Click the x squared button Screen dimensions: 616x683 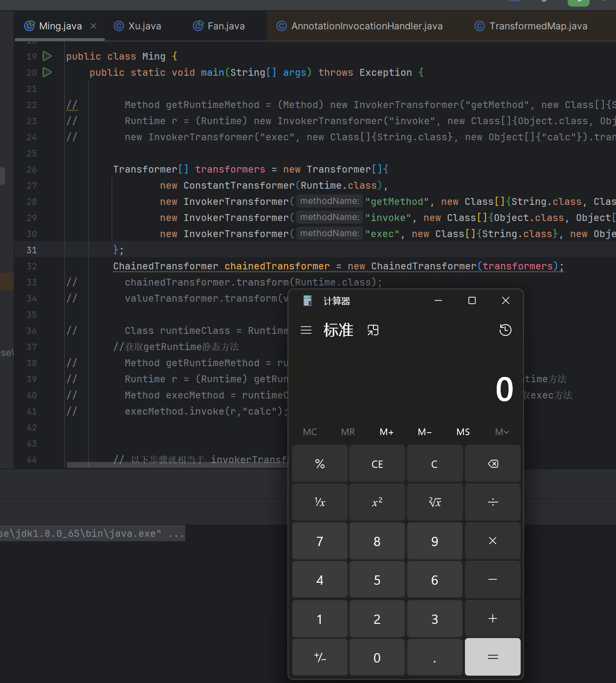377,502
